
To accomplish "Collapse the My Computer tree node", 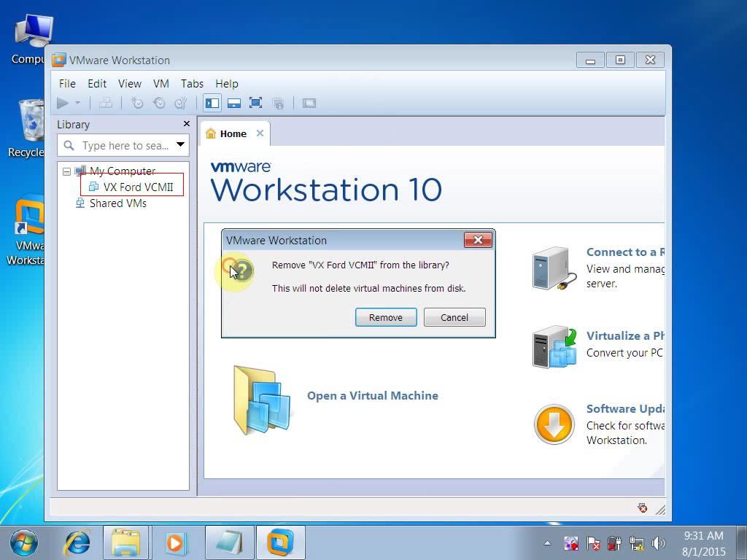I will [66, 171].
